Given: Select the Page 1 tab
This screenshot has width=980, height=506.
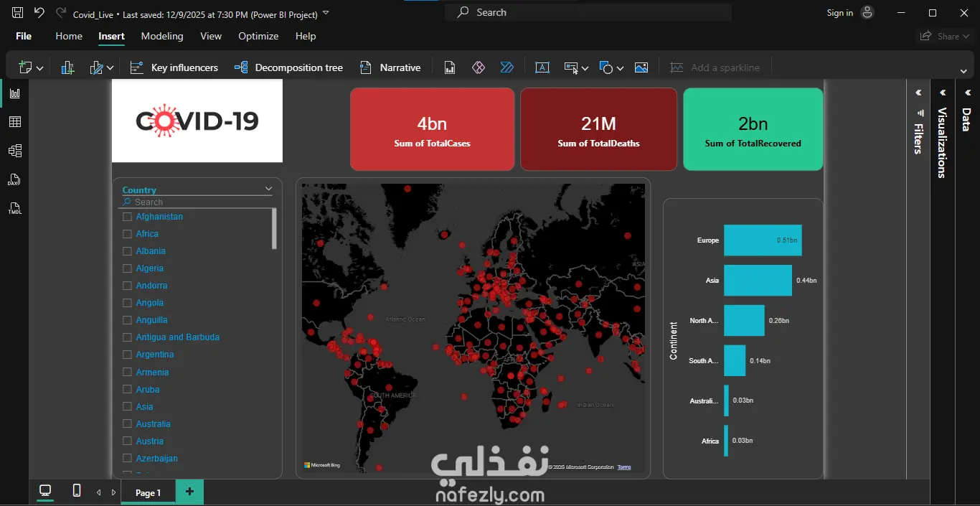Looking at the screenshot, I should [x=149, y=492].
